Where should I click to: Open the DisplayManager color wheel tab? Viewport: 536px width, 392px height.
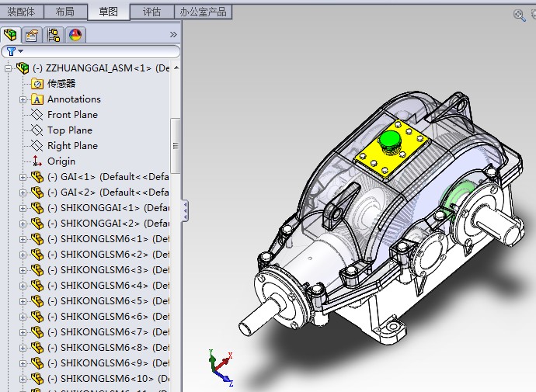75,35
